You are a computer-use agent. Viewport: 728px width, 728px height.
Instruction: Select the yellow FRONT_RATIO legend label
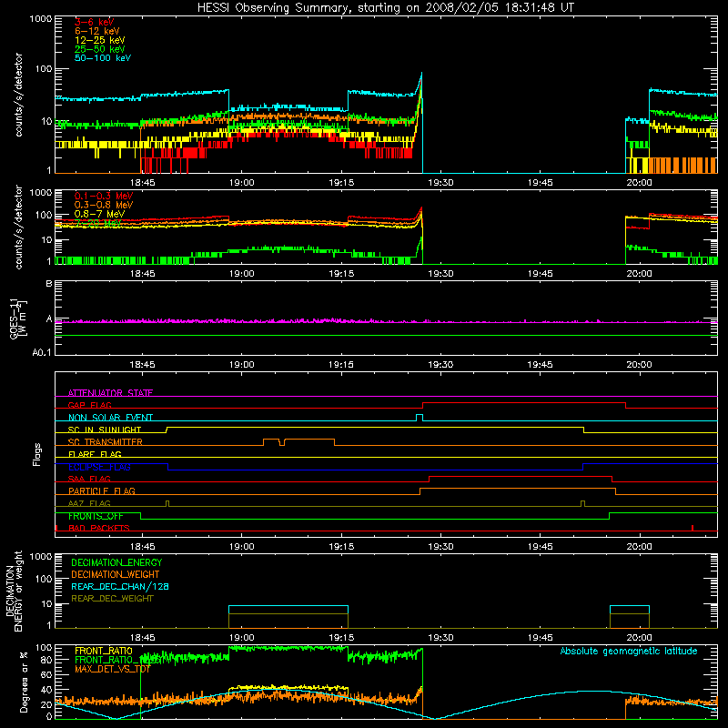tap(104, 651)
